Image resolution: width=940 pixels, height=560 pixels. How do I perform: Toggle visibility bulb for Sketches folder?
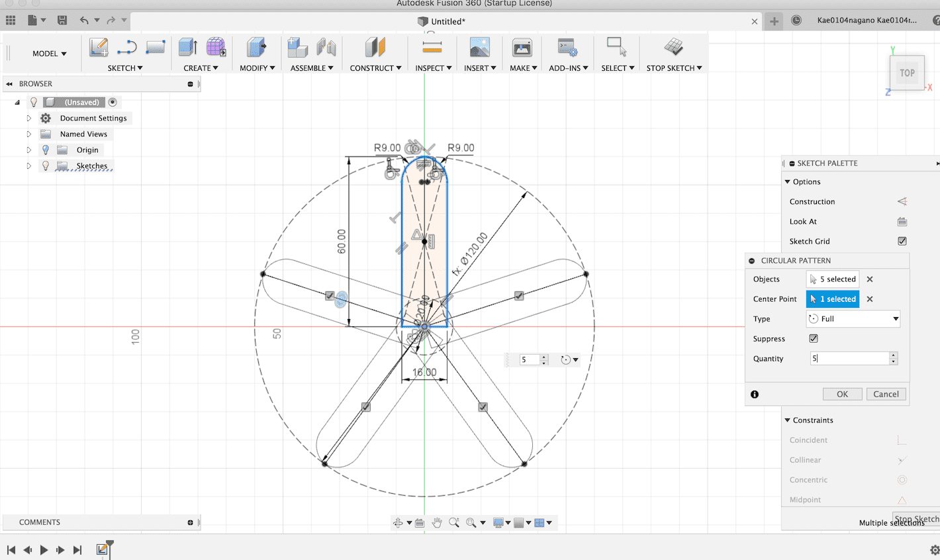[x=46, y=166]
